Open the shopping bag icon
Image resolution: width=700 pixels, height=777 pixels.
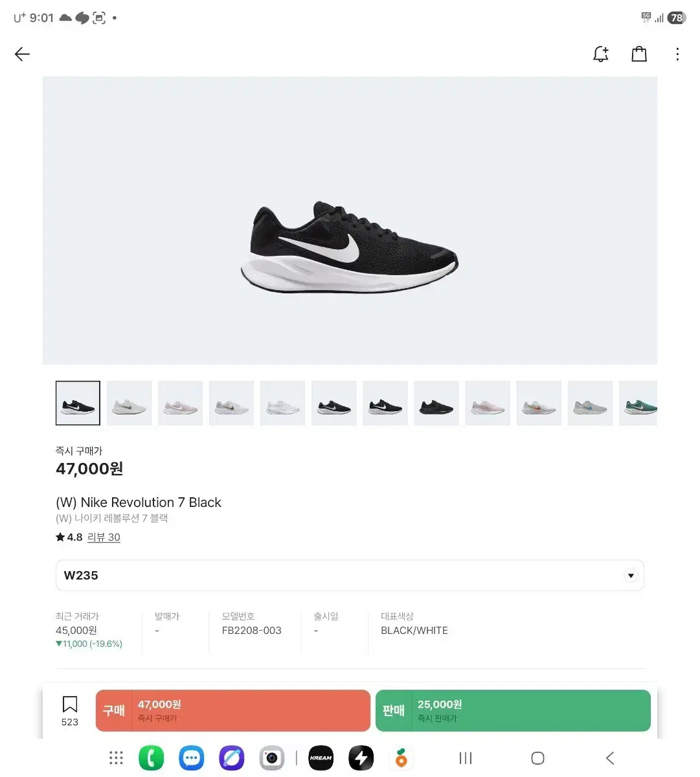pyautogui.click(x=639, y=54)
